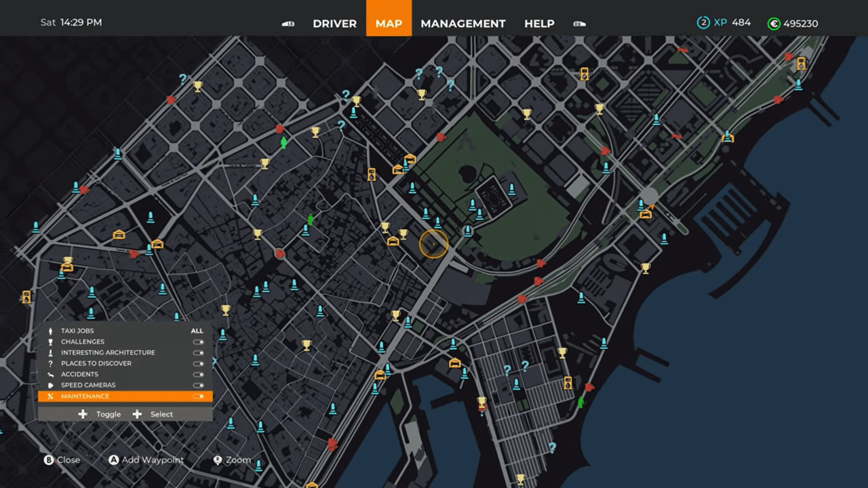Click the question mark beside top-left trophy
Screen dimensions: 868x488
(x=182, y=79)
